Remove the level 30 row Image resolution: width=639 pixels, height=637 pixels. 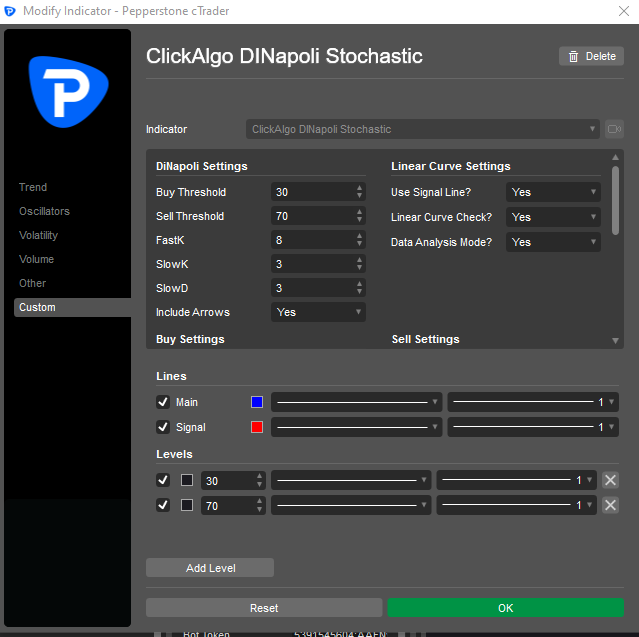610,481
